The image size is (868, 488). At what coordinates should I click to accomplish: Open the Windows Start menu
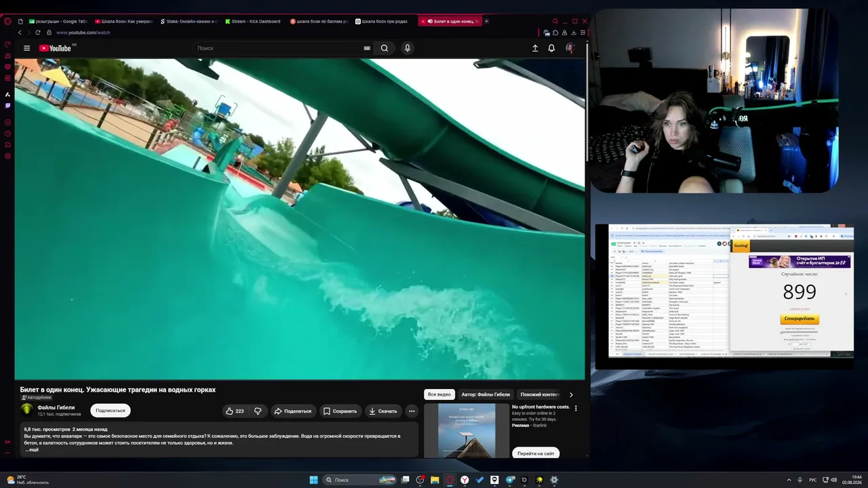tap(313, 480)
